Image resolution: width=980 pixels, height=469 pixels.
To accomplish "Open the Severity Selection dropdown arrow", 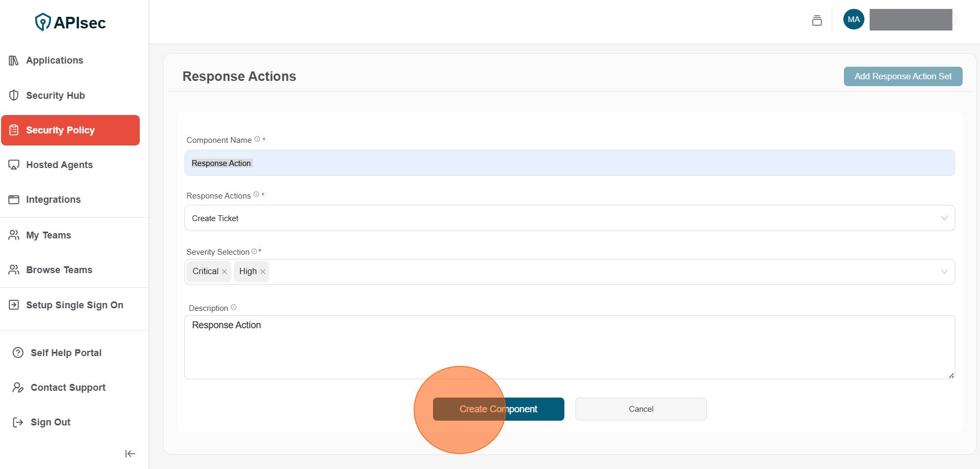I will click(944, 272).
